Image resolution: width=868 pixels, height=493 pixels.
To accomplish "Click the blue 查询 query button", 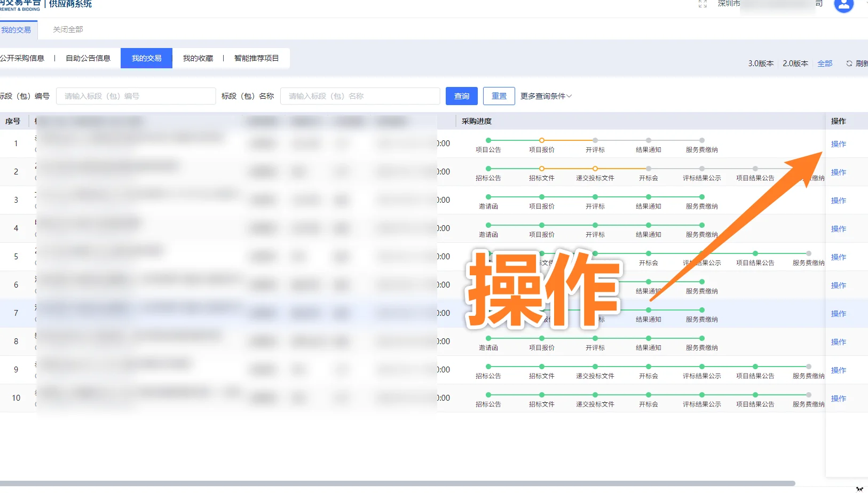I will (x=461, y=96).
